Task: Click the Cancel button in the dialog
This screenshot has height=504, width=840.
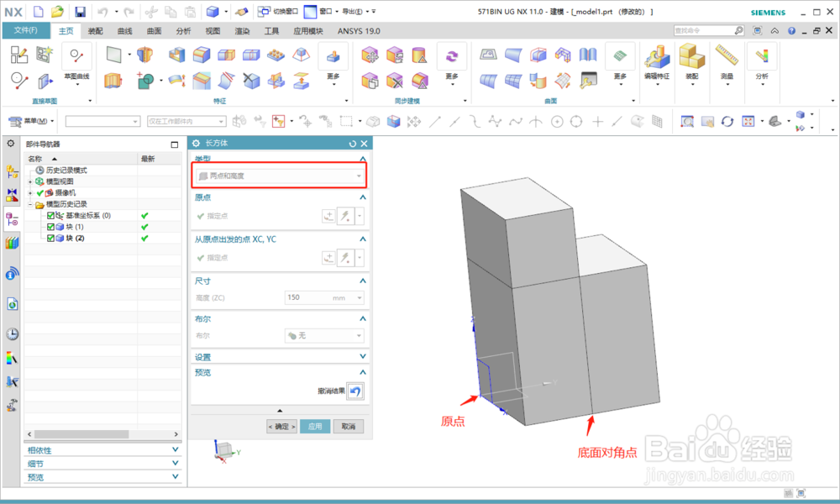Action: click(349, 427)
